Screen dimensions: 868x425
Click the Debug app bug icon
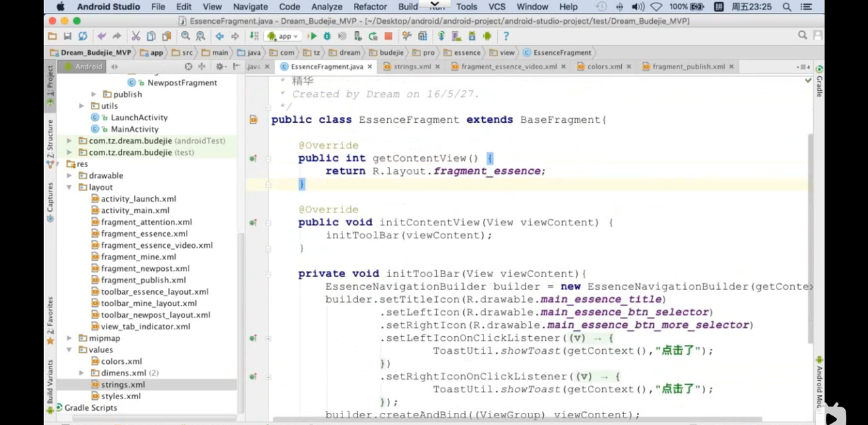[328, 36]
